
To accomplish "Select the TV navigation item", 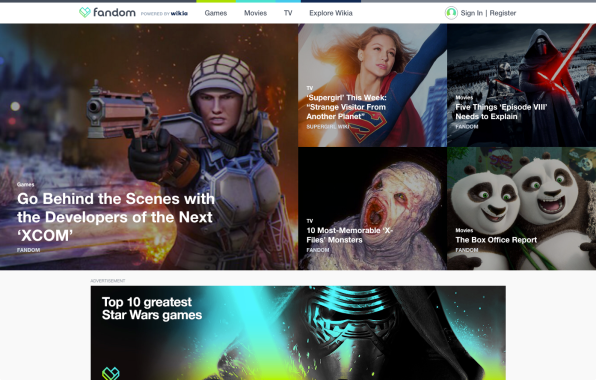I will tap(288, 13).
